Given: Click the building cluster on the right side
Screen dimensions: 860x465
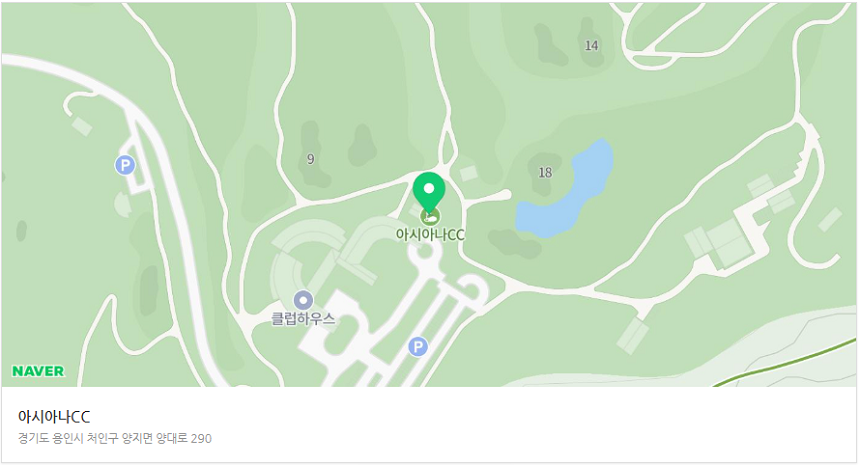Looking at the screenshot, I should tap(720, 242).
